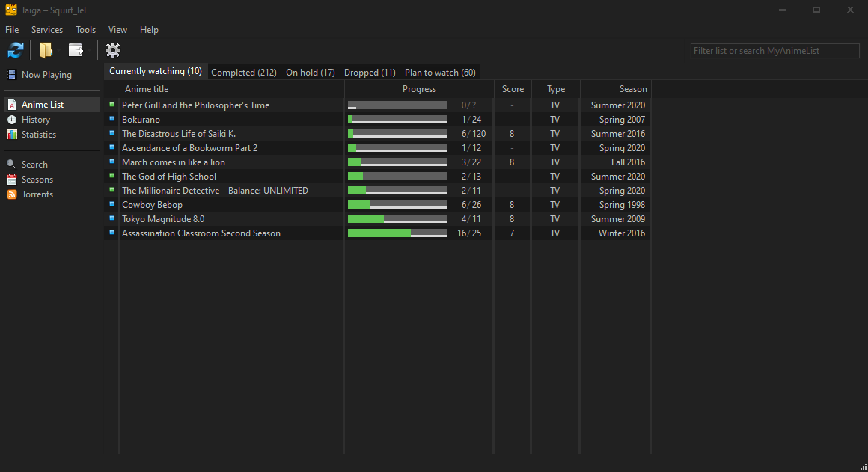The width and height of the screenshot is (868, 472).
Task: Click the 0/? episode count for Peter Grill
Action: pyautogui.click(x=469, y=105)
